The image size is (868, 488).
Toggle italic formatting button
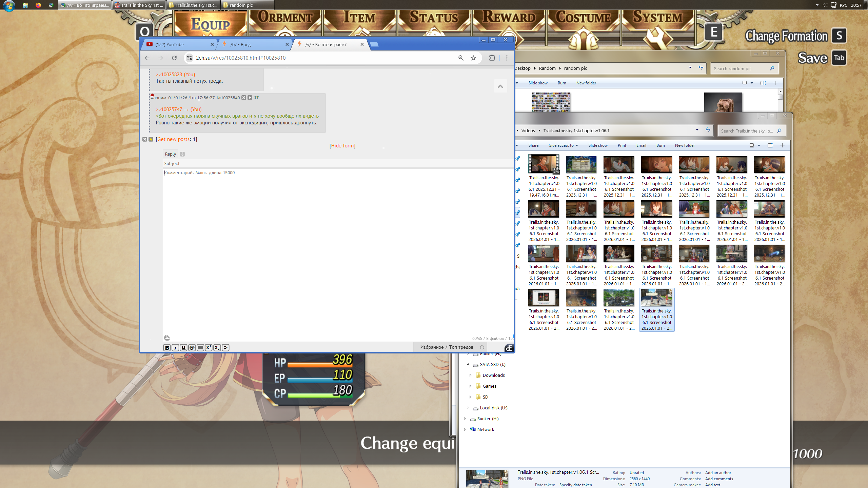(x=175, y=347)
